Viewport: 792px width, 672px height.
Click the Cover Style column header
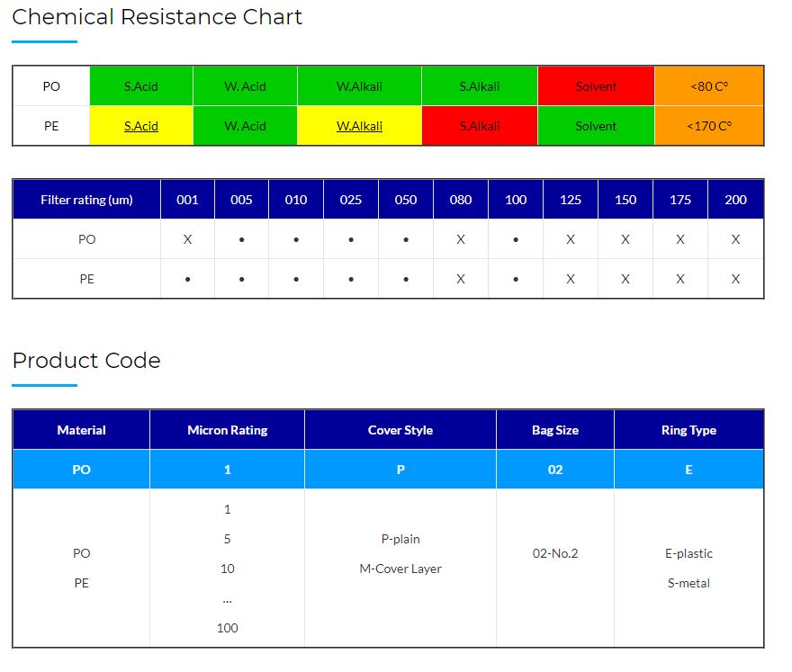coord(400,430)
